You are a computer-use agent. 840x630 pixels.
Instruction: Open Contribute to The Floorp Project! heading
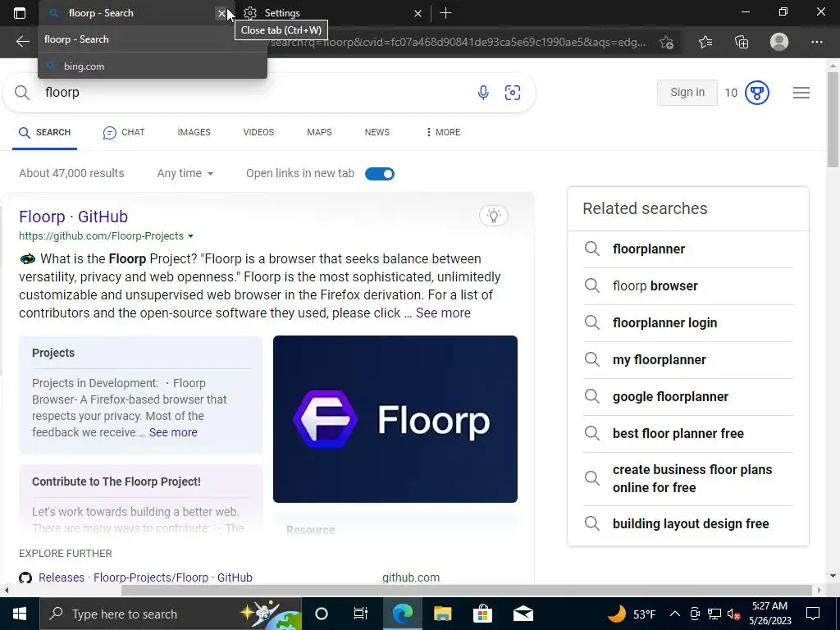point(116,482)
